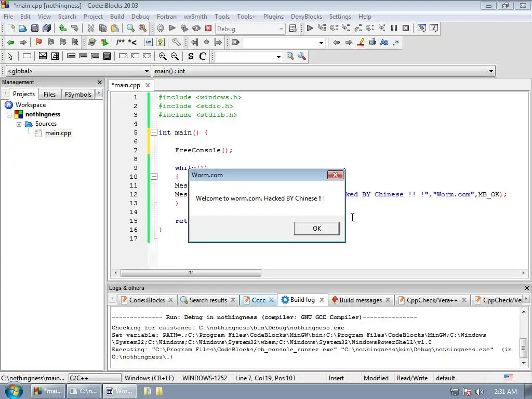
Task: Click the volume icon in system tray
Action: 480,392
